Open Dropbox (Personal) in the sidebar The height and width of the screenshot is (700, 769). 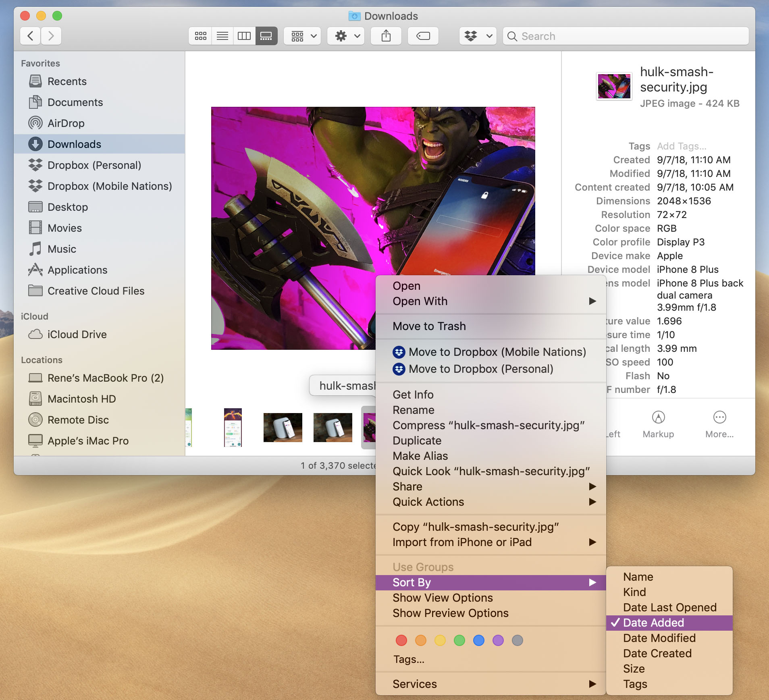pos(99,165)
